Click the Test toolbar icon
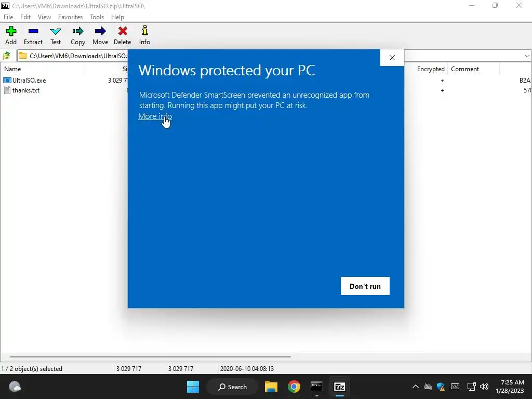 point(55,35)
